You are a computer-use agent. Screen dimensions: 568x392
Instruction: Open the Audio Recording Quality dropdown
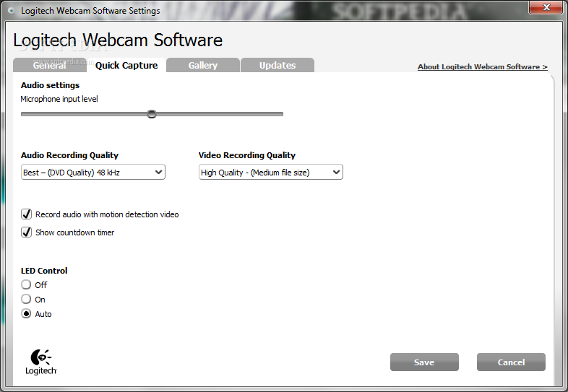(93, 173)
